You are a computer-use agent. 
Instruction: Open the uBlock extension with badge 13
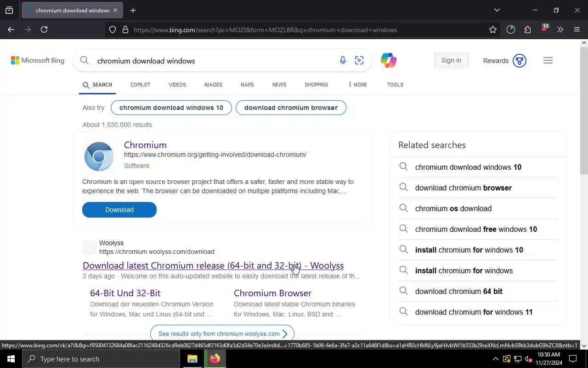pyautogui.click(x=544, y=29)
